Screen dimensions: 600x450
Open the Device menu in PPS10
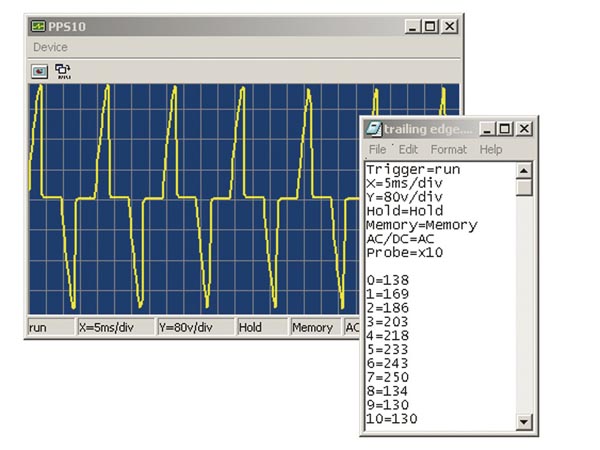point(50,47)
